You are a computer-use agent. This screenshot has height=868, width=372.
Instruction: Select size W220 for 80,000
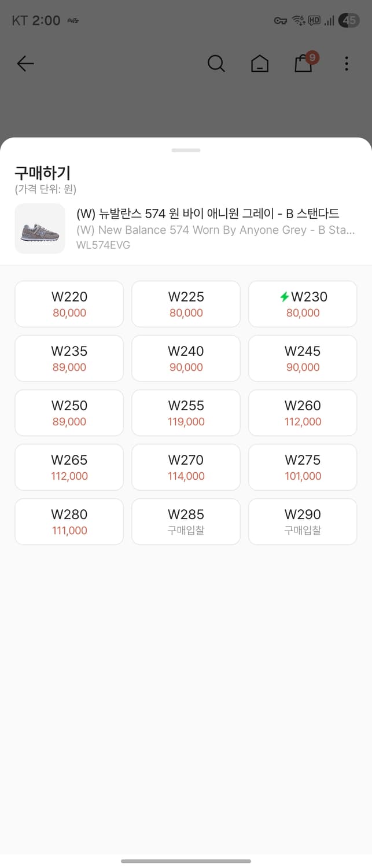pos(69,304)
